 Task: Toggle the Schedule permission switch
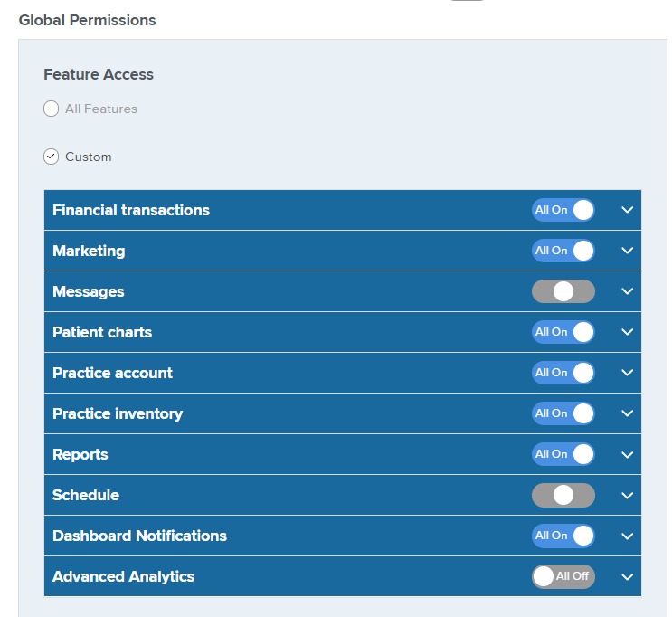tap(563, 495)
